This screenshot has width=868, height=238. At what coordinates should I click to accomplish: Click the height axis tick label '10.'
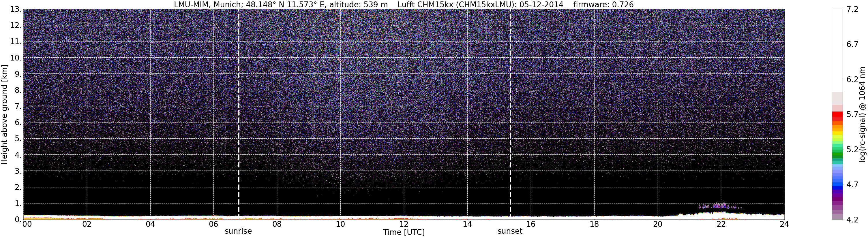[x=16, y=58]
